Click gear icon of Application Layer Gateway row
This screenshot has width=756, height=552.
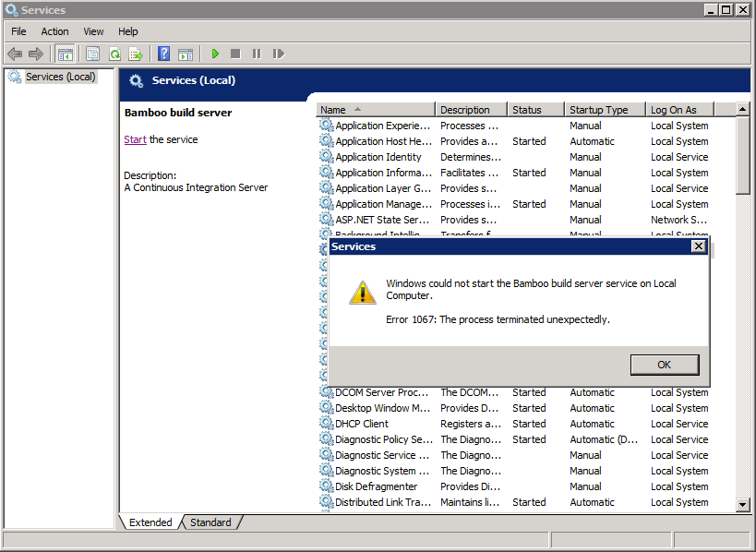(327, 188)
